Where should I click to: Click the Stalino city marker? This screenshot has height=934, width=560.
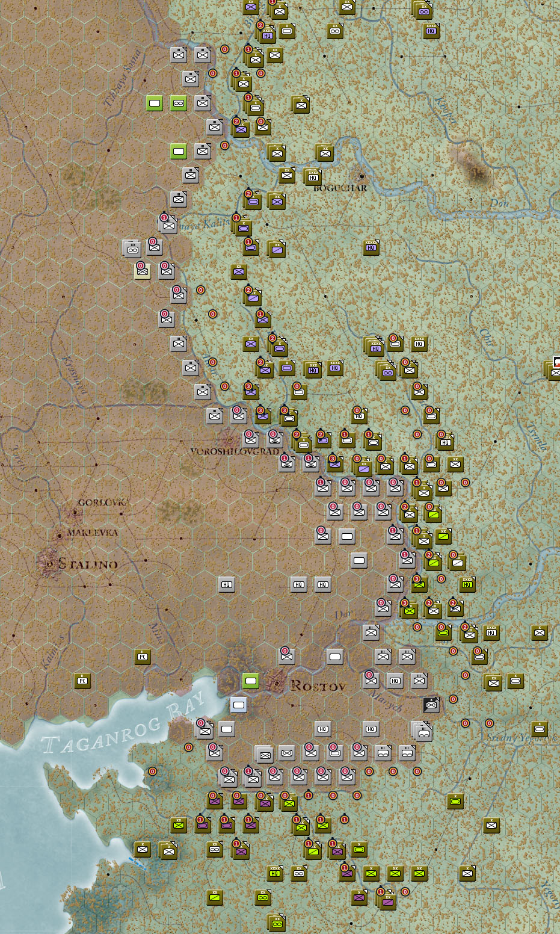49,563
